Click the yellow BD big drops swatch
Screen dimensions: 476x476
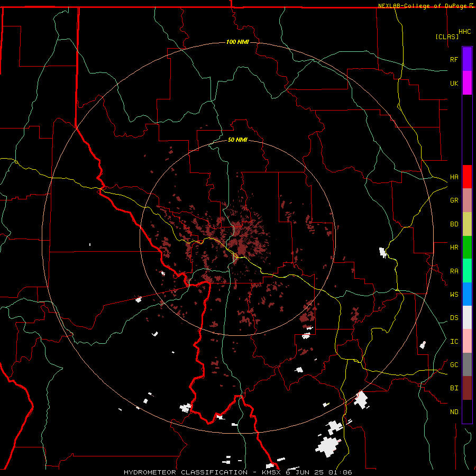click(x=467, y=224)
